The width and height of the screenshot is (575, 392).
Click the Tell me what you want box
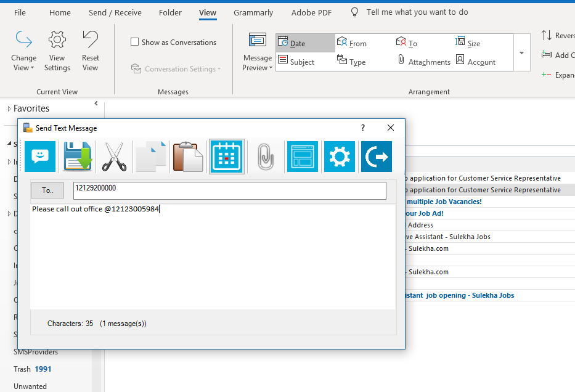pyautogui.click(x=417, y=12)
